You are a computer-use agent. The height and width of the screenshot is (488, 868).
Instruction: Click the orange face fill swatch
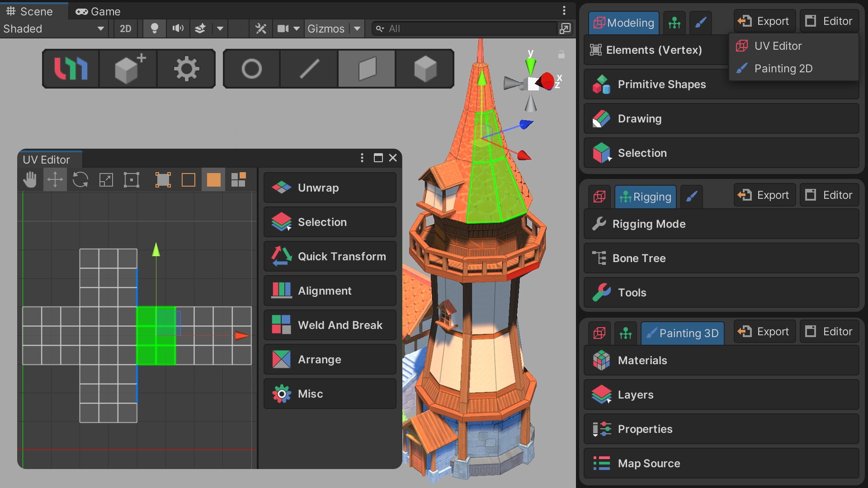click(x=213, y=179)
